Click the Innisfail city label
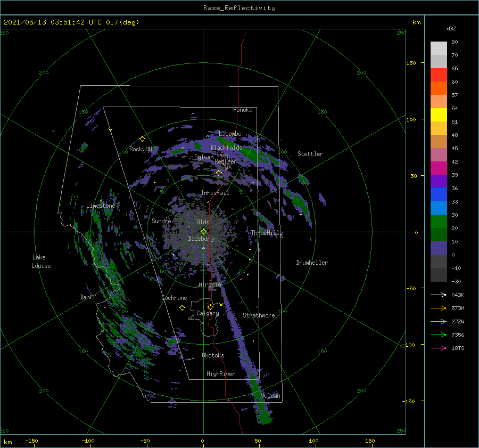Viewport: 479px width, 448px height. (215, 193)
